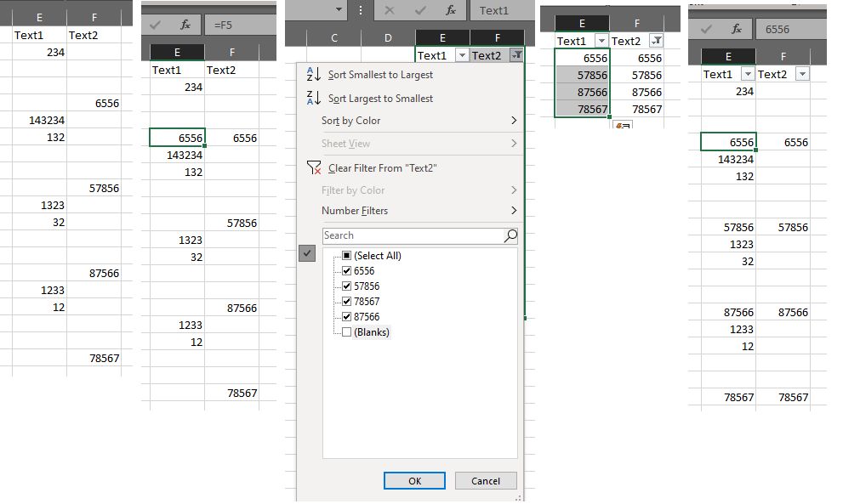Click cell 234 in rightmost sheet

(x=728, y=91)
